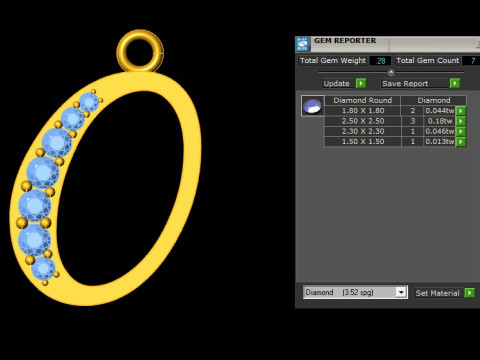The height and width of the screenshot is (360, 480).
Task: Click the quantity 2 cell for 1.80 X 1.80
Action: [x=412, y=111]
